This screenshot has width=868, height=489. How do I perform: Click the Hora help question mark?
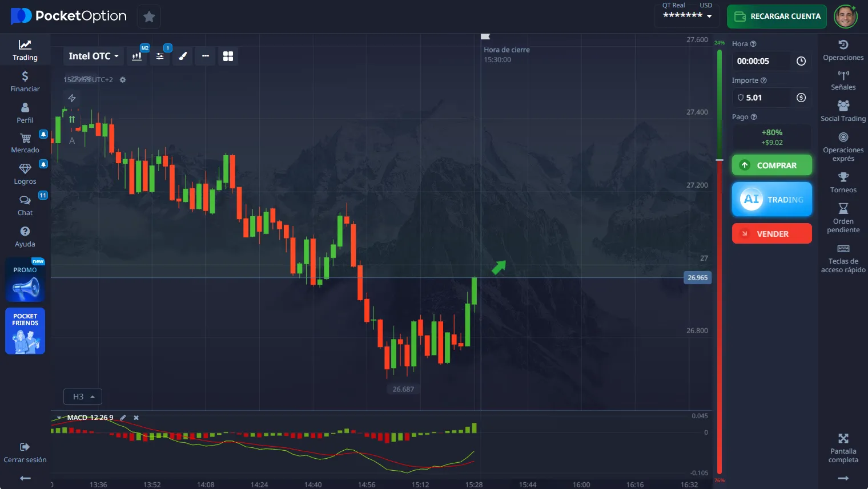(753, 44)
